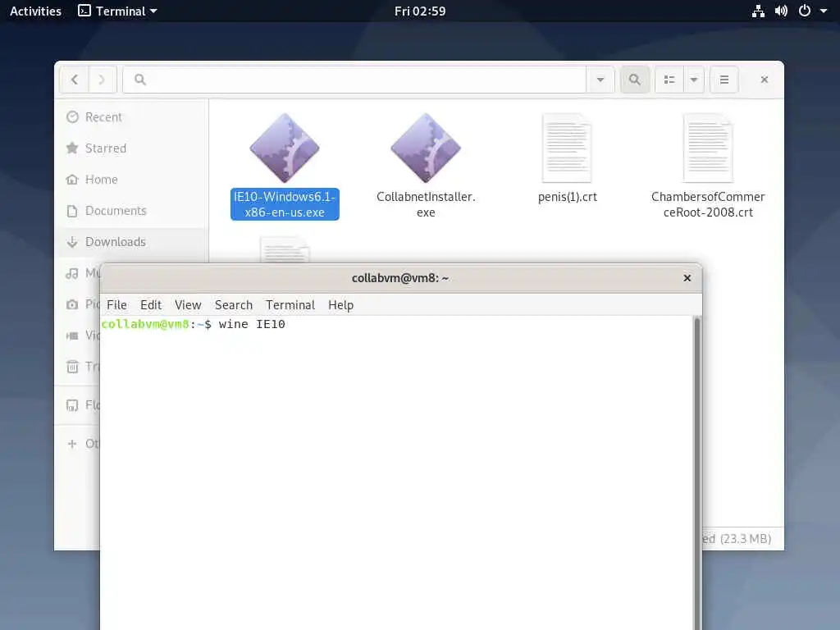Click the Music note sidebar icon
This screenshot has height=630, width=840.
[x=72, y=273]
